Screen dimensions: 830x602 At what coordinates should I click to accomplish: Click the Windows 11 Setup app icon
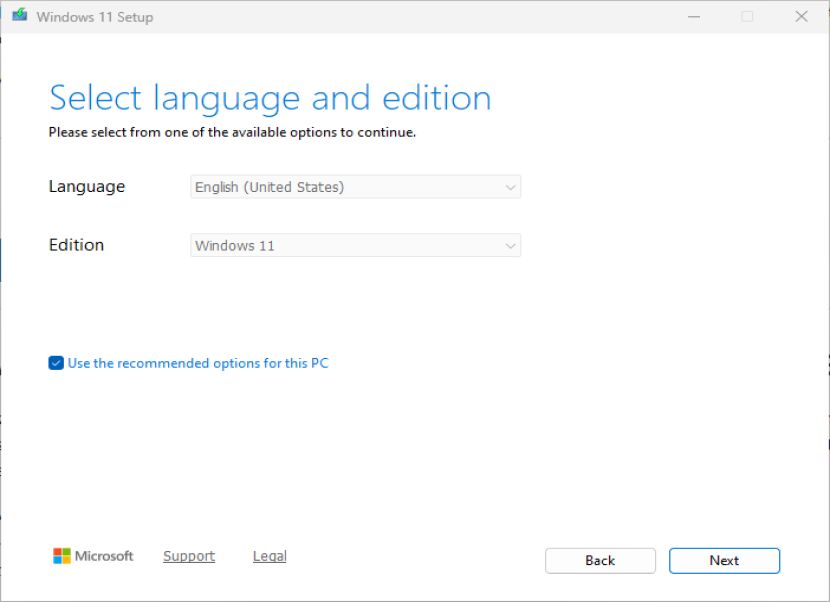20,15
